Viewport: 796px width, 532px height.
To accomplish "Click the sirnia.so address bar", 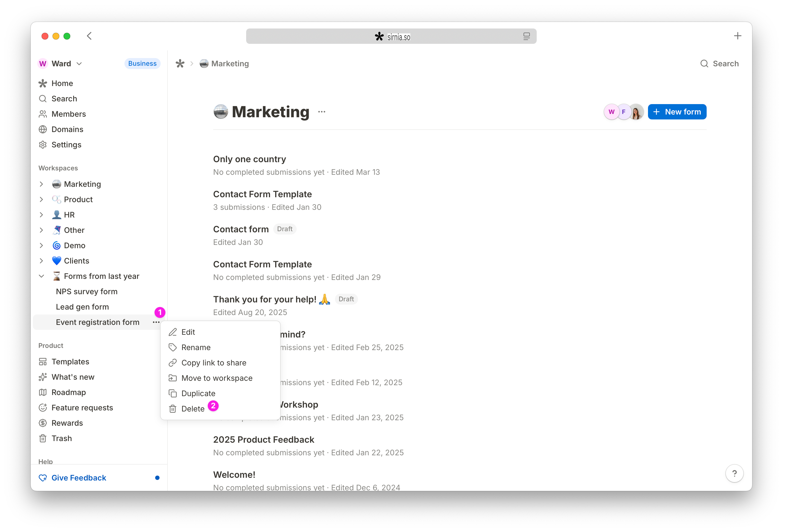I will pos(391,36).
